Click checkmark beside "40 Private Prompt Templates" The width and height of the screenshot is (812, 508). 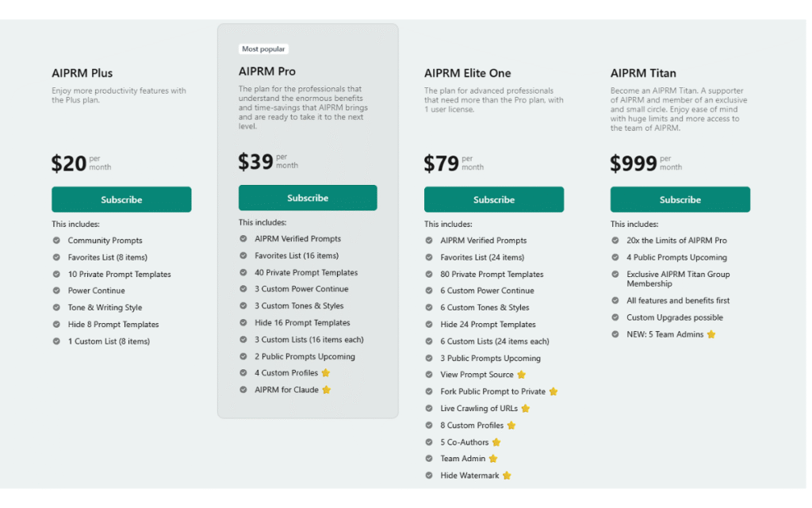tap(243, 272)
